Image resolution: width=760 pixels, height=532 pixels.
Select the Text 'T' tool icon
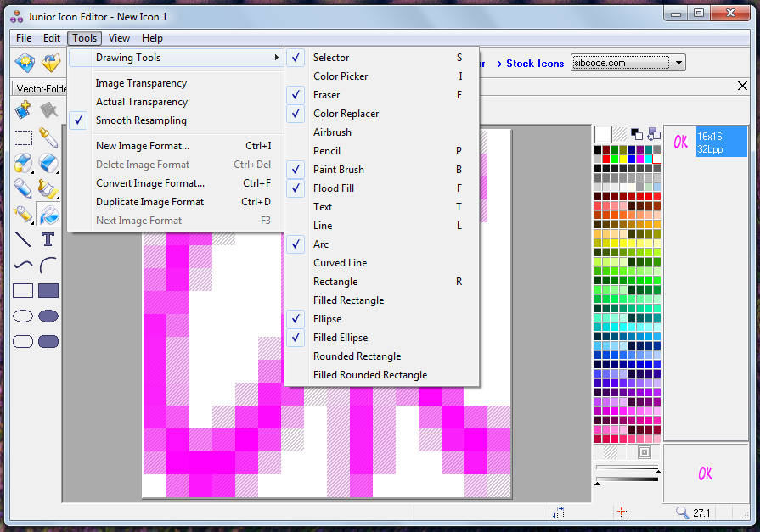pos(48,239)
